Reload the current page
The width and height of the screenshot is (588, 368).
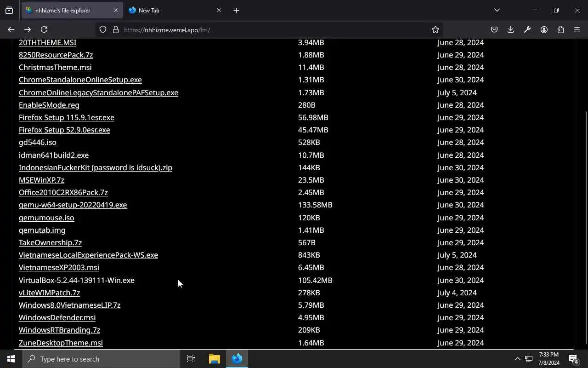44,29
